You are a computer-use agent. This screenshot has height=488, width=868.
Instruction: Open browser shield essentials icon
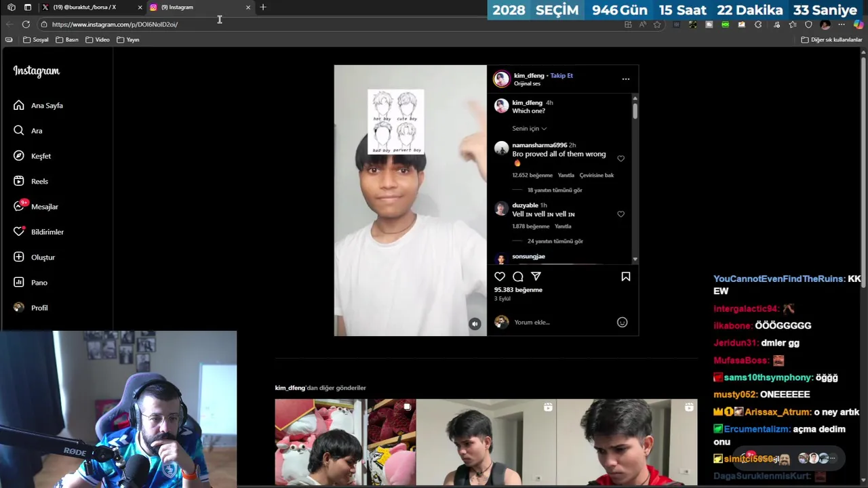808,24
